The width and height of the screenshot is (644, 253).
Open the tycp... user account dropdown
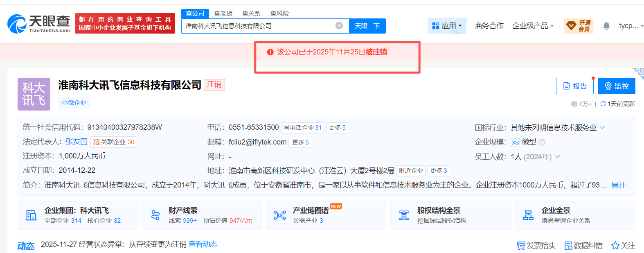631,26
